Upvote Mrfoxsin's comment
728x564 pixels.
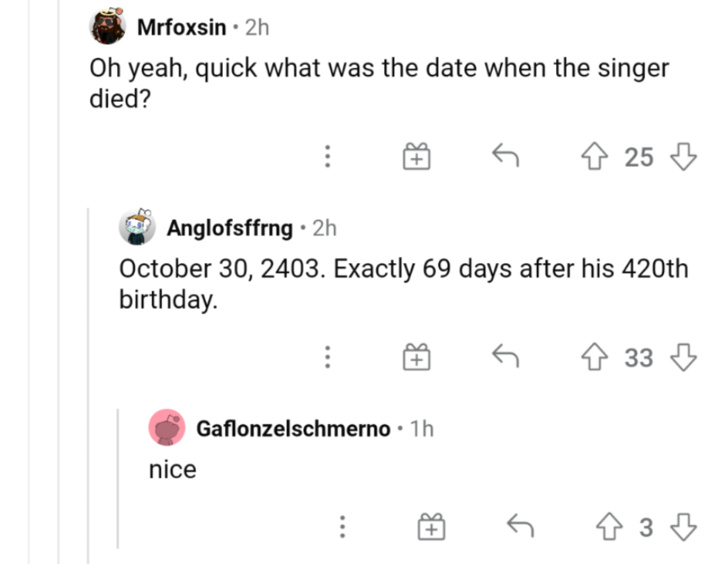(594, 156)
